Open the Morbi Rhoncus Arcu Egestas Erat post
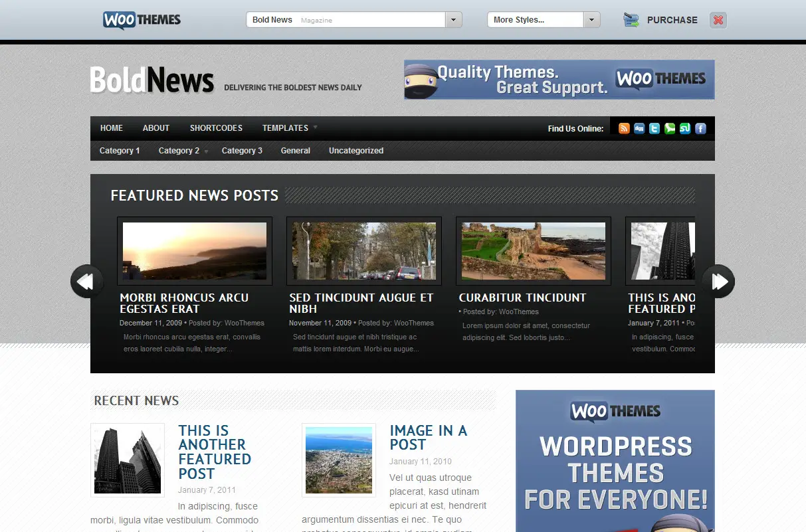806x532 pixels. pyautogui.click(x=184, y=303)
